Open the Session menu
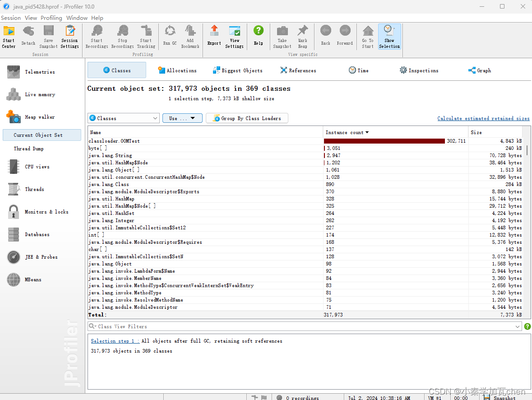This screenshot has width=532, height=400. coord(11,18)
